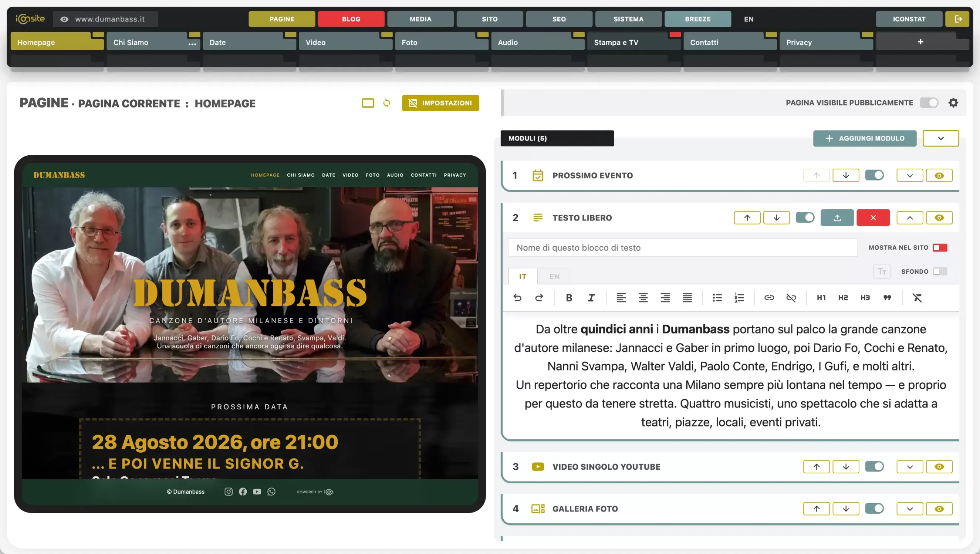
Task: Toggle the Prossimo Evento module switch
Action: click(875, 175)
